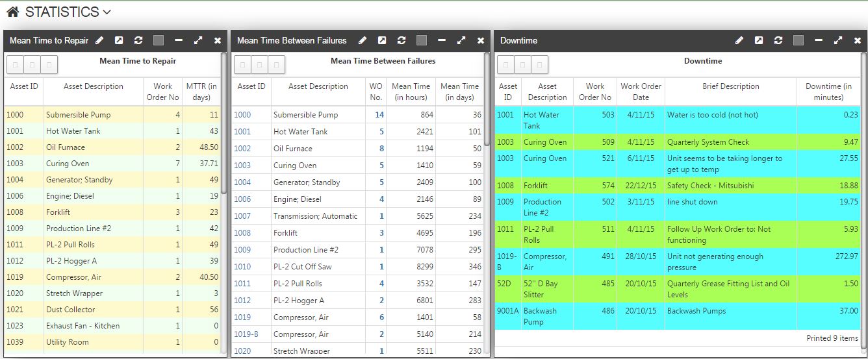Sort by Downtime (in minutes) header
Viewport: 868px width, 359px height.
point(828,92)
